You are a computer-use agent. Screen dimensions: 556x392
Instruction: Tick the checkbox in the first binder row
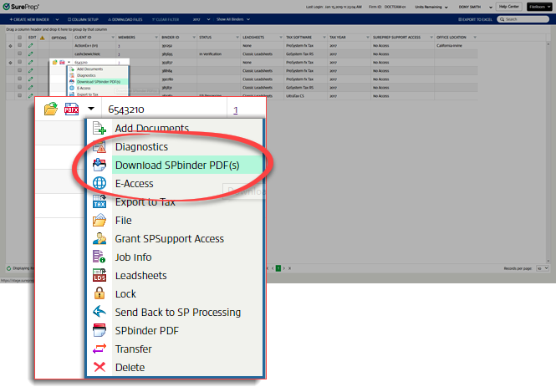pos(20,47)
